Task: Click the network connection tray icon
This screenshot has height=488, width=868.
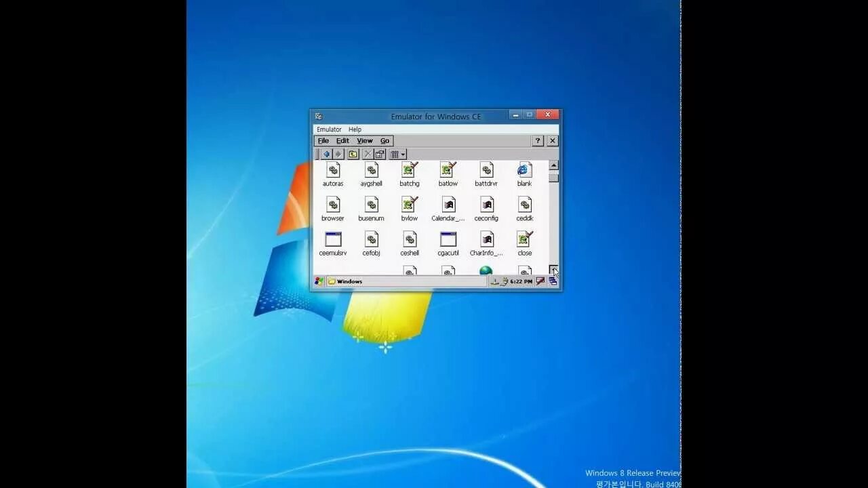Action: pos(495,281)
